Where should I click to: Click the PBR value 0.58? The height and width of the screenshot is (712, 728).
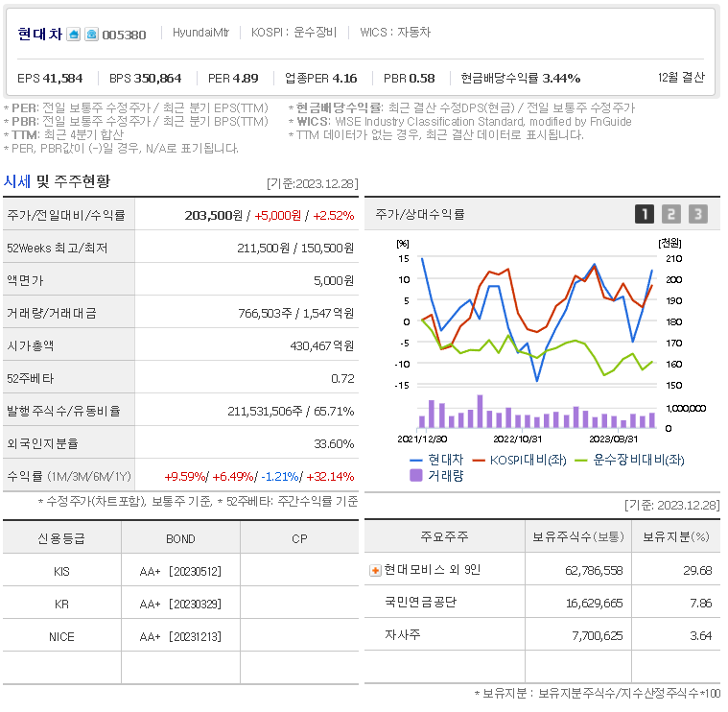click(x=422, y=78)
